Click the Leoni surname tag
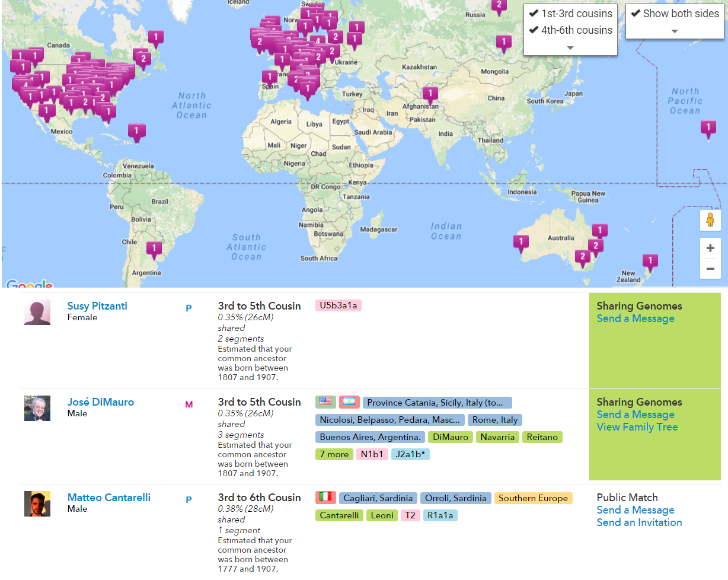 coord(382,515)
